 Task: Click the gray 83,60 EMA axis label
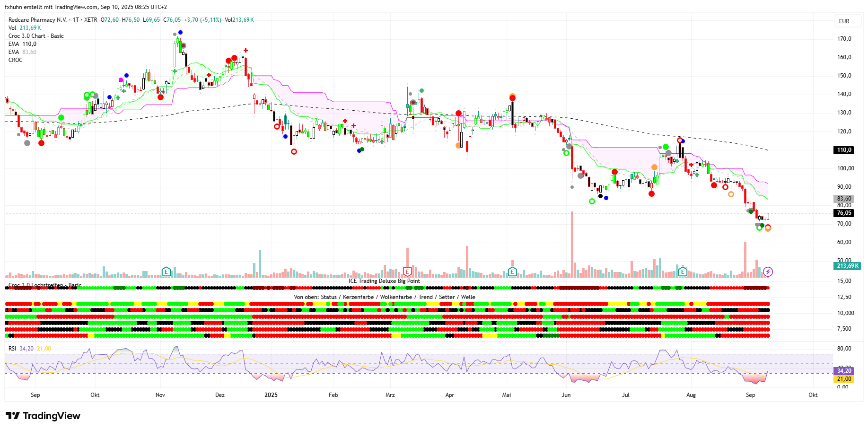click(x=844, y=199)
